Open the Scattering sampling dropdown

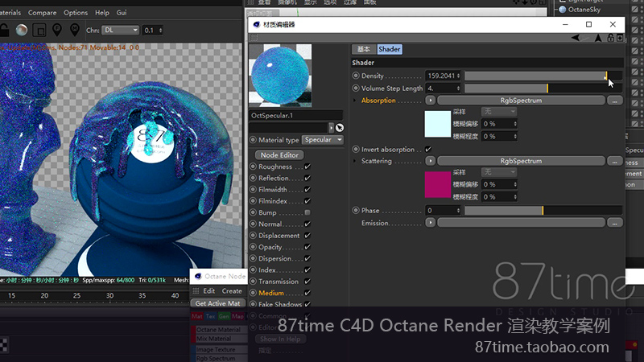(499, 172)
